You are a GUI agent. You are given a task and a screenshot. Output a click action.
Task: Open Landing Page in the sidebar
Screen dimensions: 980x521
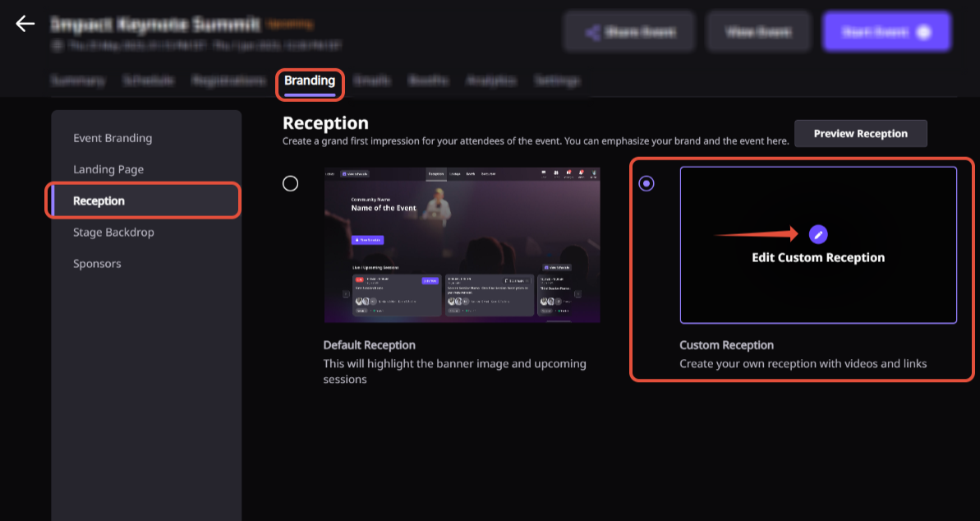point(108,169)
